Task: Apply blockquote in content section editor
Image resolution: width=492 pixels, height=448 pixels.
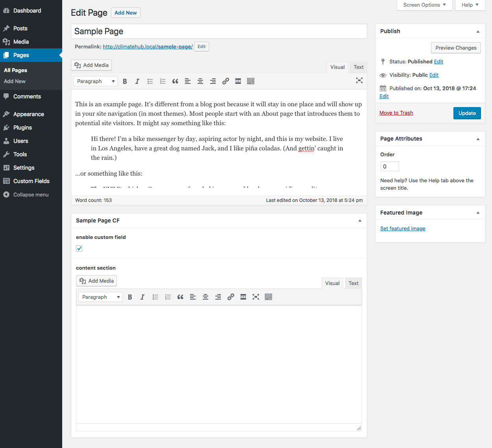Action: [180, 297]
